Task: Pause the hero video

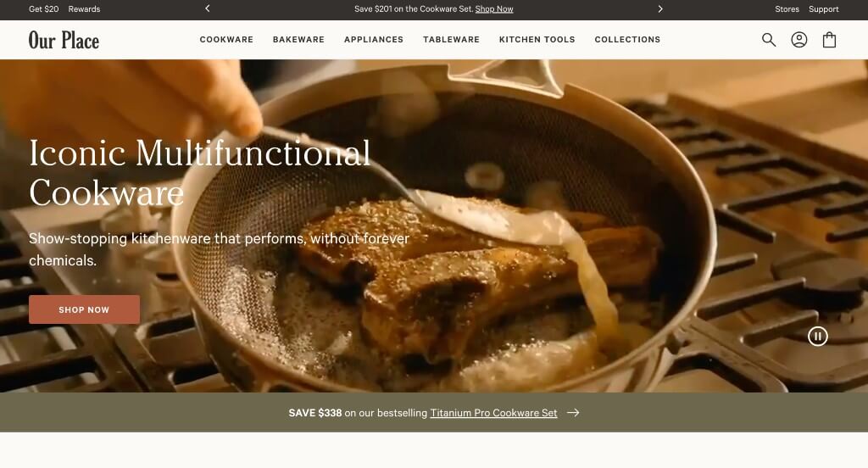Action: pyautogui.click(x=818, y=337)
